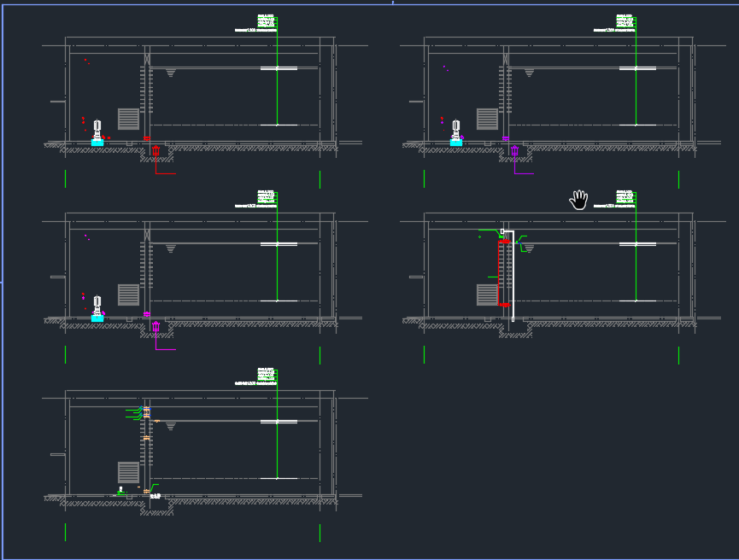
Task: Select cyan pump base in middle-left section
Action: point(97,318)
